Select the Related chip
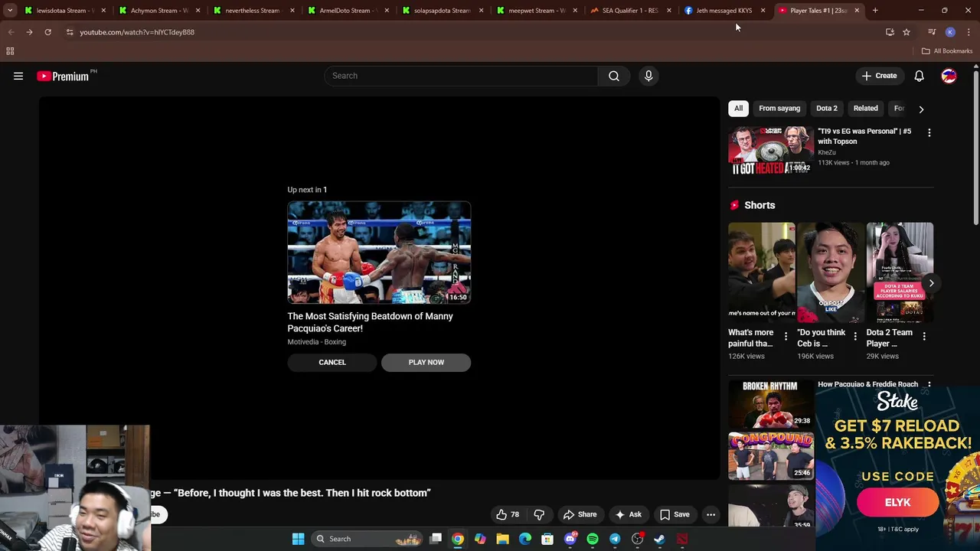 [x=866, y=108]
